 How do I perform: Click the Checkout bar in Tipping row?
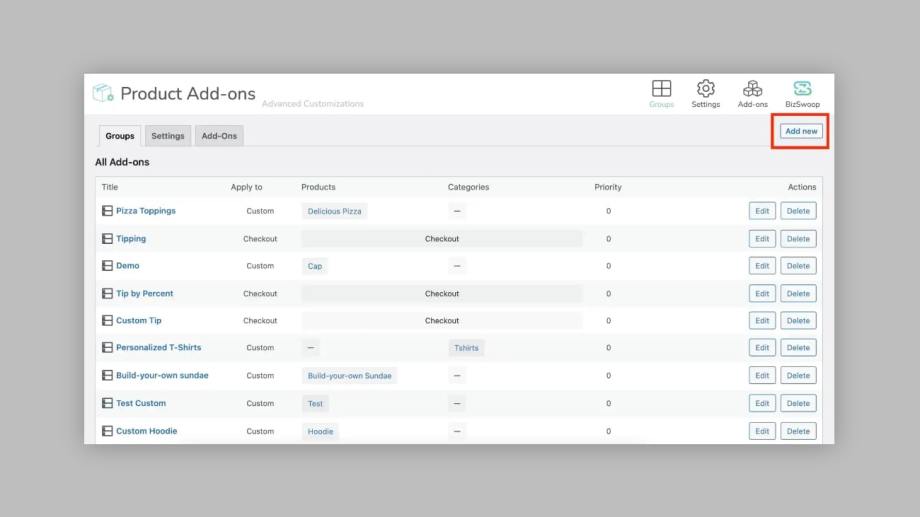point(442,239)
